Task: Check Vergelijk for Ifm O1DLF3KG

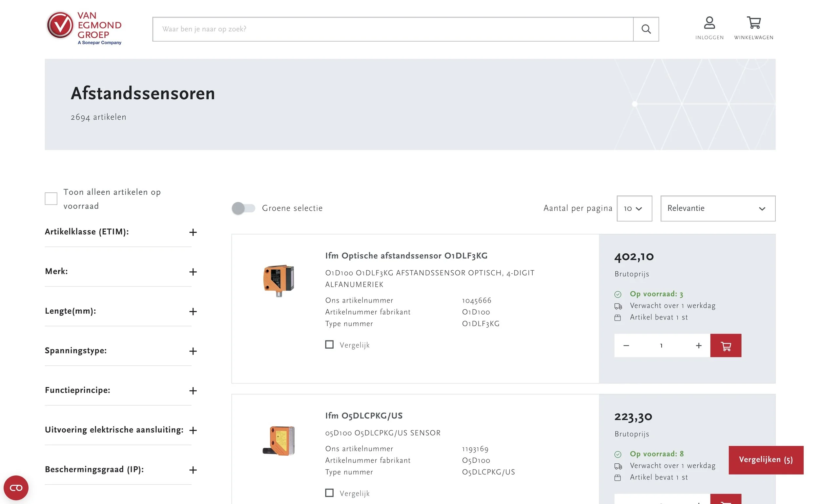Action: [329, 345]
